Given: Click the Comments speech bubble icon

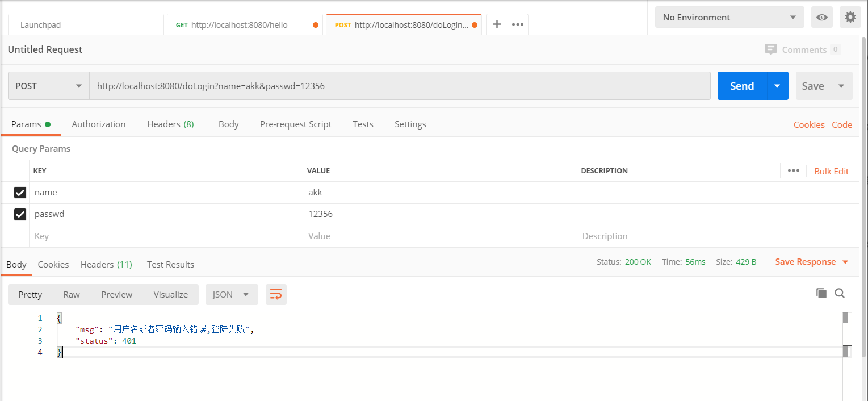Looking at the screenshot, I should point(770,49).
